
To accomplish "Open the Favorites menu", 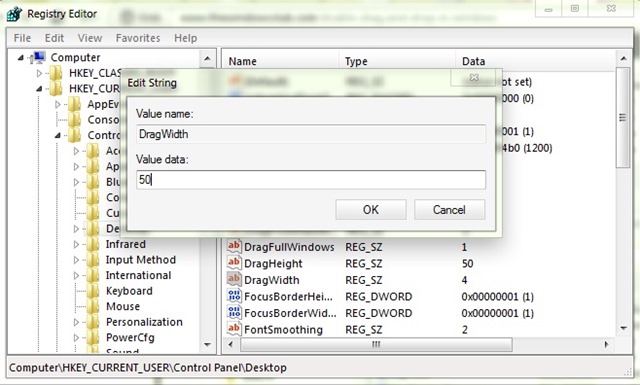I will 138,38.
